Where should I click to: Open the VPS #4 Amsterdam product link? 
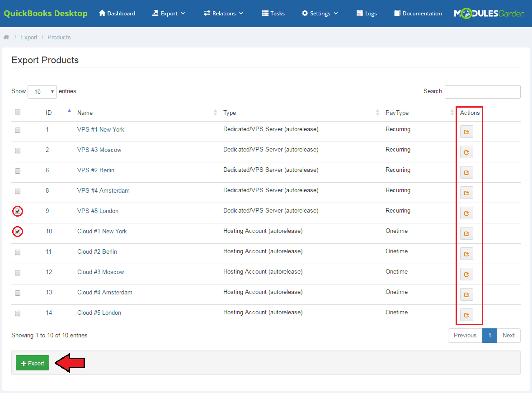(x=103, y=191)
